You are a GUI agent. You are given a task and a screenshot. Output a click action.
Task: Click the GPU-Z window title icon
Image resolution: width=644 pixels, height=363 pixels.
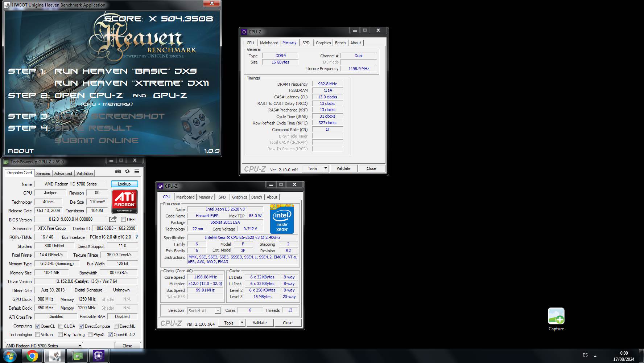pyautogui.click(x=6, y=162)
